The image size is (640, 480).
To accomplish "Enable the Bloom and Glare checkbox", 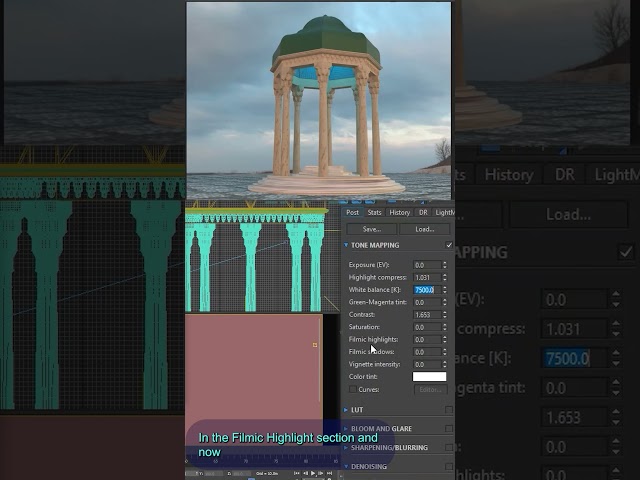I will point(449,429).
